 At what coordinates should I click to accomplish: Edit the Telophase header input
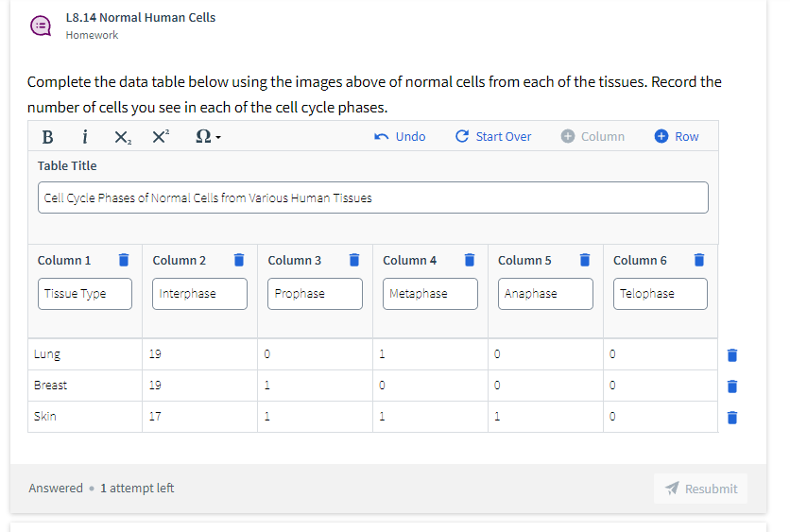660,294
